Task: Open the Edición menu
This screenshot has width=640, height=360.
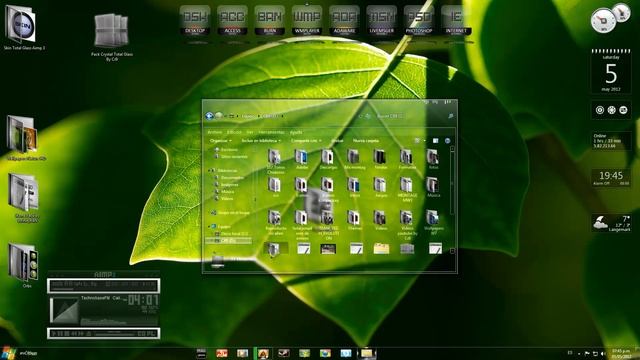Action: (x=234, y=132)
